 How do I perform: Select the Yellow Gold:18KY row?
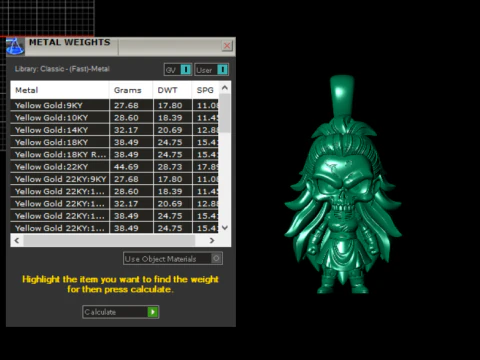[x=114, y=142]
